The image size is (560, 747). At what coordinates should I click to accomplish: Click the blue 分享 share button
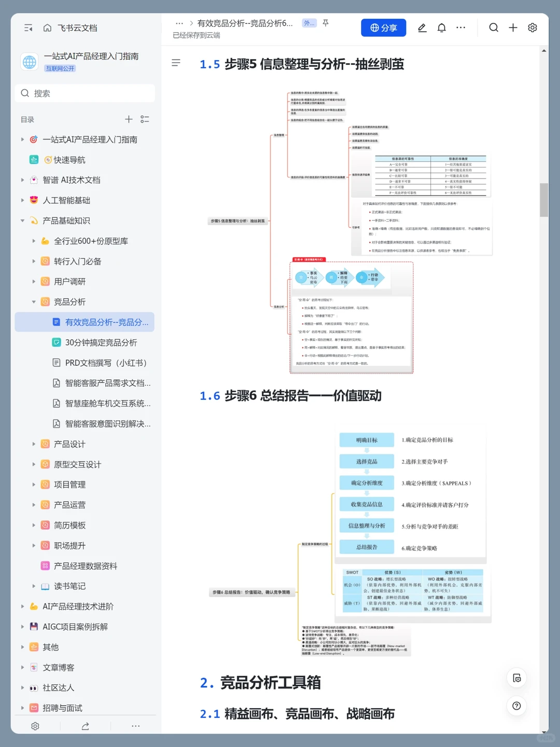[x=383, y=28]
